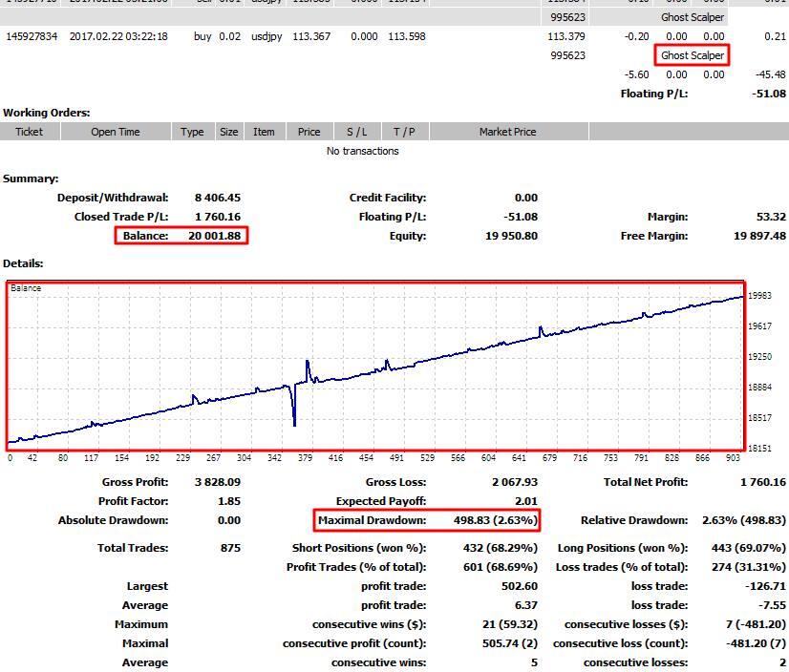Click the Free Margin value 19 897.48

tap(759, 236)
